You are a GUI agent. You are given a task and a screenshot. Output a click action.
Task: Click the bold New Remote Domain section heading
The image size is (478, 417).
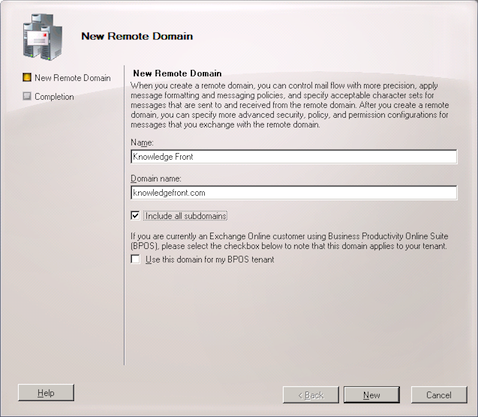pyautogui.click(x=177, y=73)
